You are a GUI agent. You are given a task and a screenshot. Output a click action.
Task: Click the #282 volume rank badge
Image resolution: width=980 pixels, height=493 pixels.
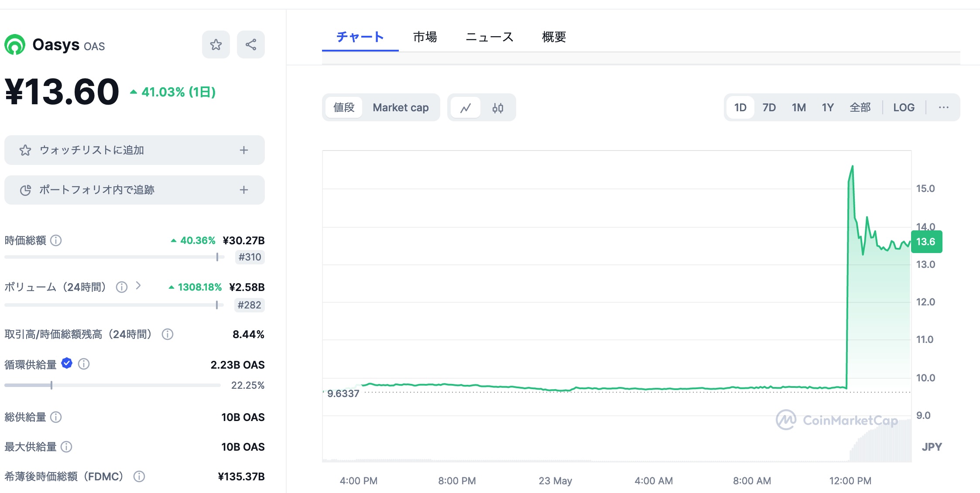pos(249,305)
